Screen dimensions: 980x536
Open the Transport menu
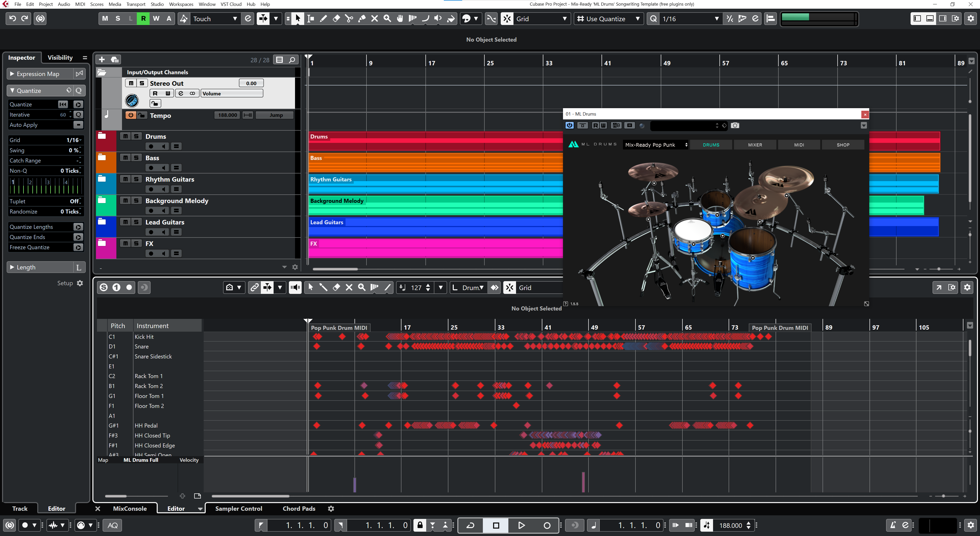coord(136,4)
